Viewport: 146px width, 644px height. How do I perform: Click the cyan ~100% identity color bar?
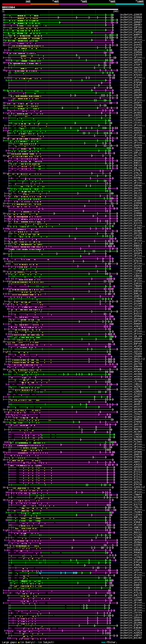click(x=130, y=4)
